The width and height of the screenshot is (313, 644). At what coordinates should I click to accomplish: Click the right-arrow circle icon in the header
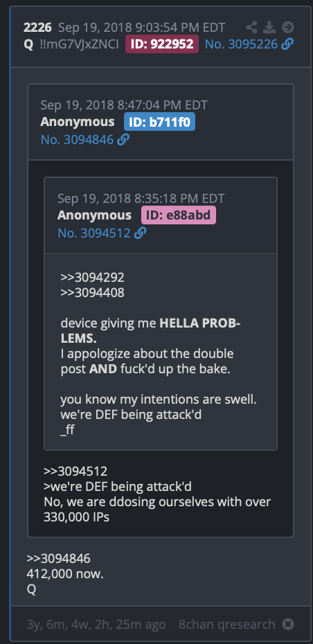coord(288,28)
